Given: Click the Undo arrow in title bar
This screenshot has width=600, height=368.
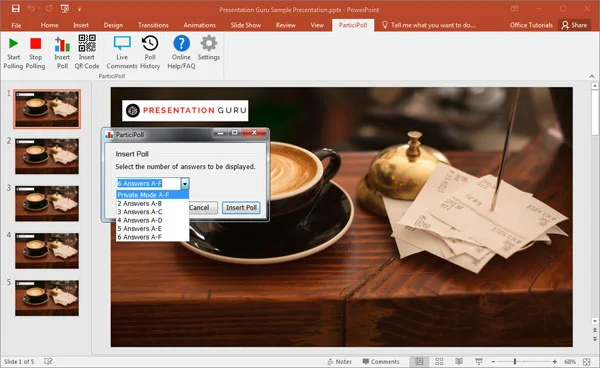Looking at the screenshot, I should pos(31,8).
